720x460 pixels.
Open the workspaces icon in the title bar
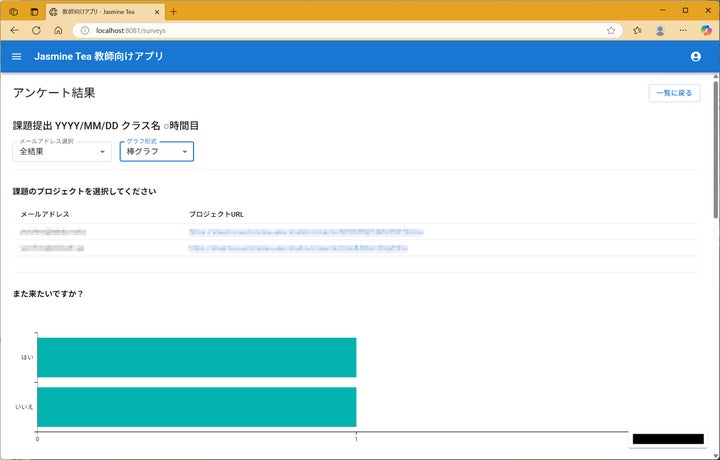(x=14, y=12)
